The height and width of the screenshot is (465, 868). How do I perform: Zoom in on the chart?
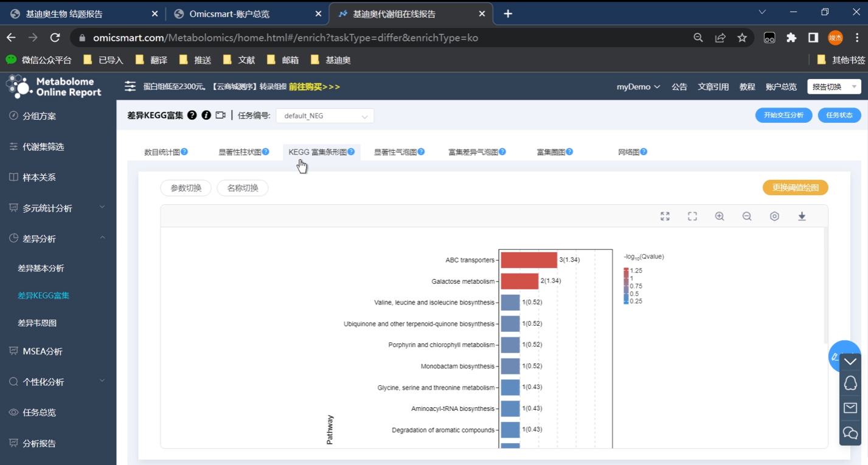pyautogui.click(x=720, y=216)
